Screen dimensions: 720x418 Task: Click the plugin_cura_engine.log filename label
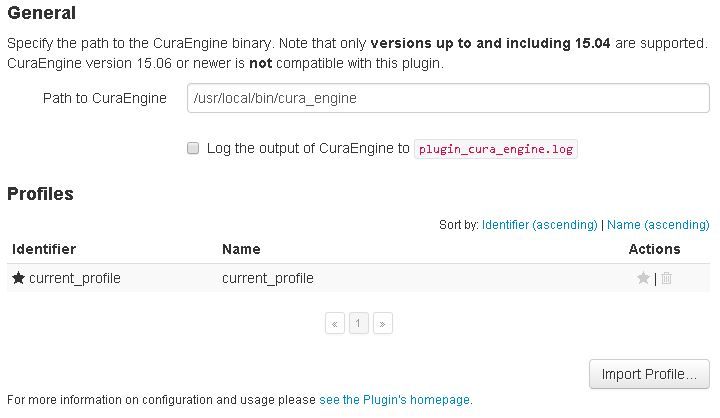[495, 149]
